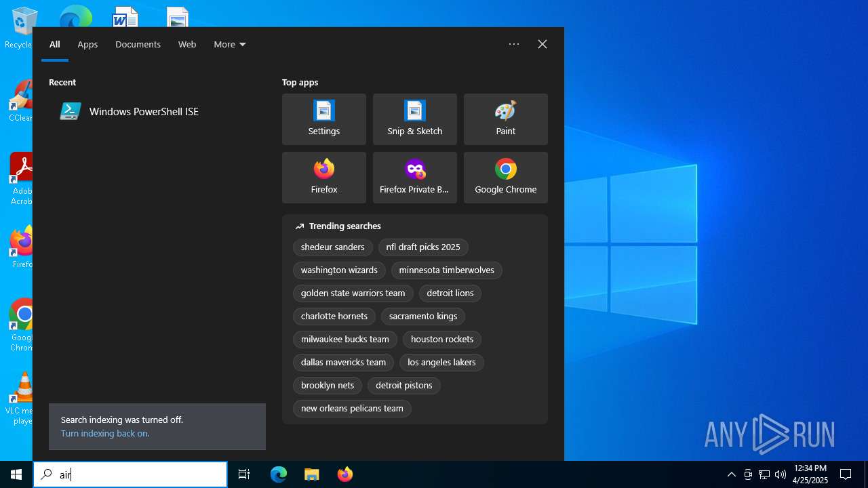
Task: Search trending 'detroit pistons'
Action: click(404, 386)
